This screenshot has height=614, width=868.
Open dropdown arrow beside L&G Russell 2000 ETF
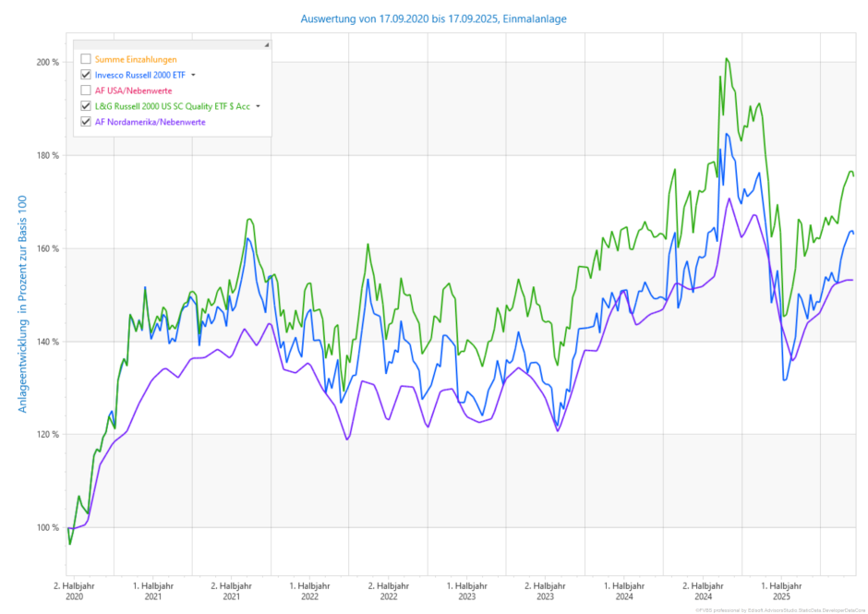259,106
